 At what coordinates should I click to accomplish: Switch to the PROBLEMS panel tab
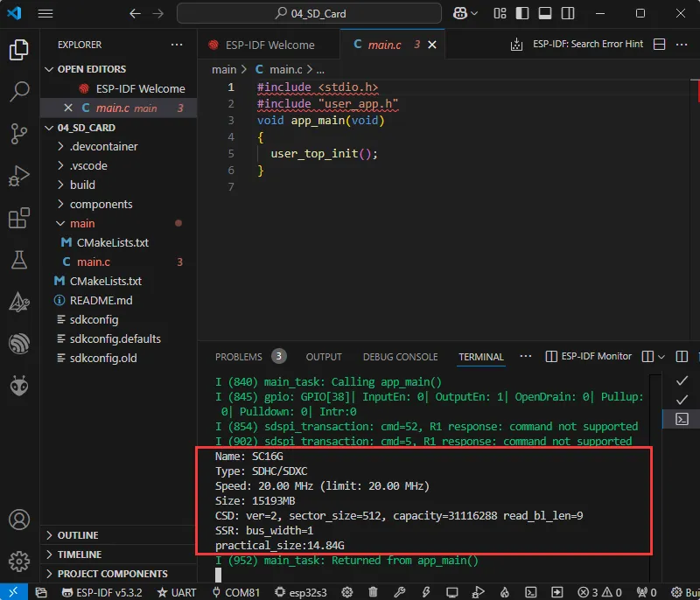239,357
